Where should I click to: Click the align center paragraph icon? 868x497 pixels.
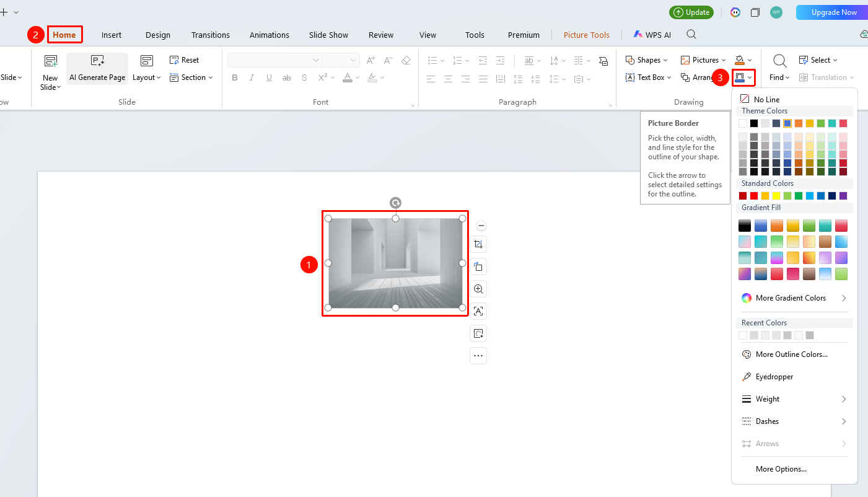tap(448, 79)
